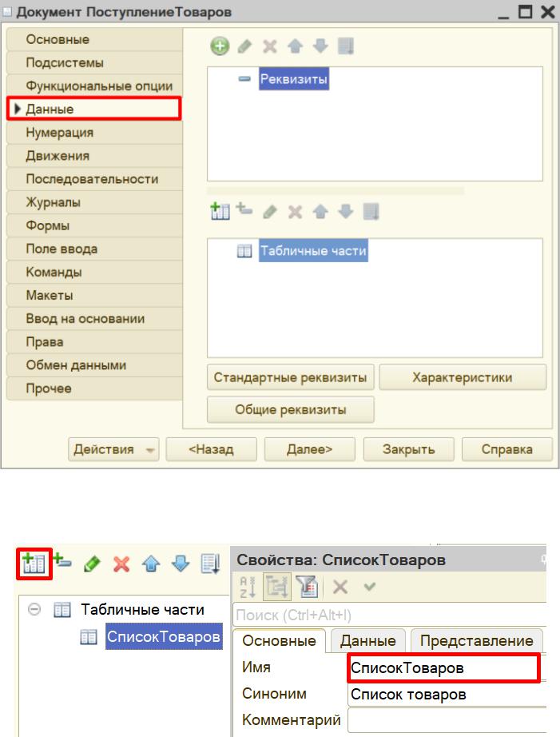Click the properties search field Поиск
560x737 pixels.
pyautogui.click(x=390, y=615)
